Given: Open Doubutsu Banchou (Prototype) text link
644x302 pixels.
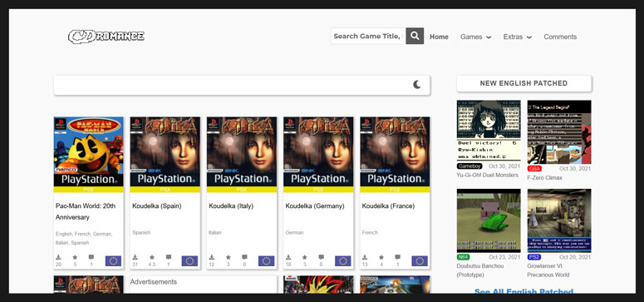Looking at the screenshot, I should (480, 270).
